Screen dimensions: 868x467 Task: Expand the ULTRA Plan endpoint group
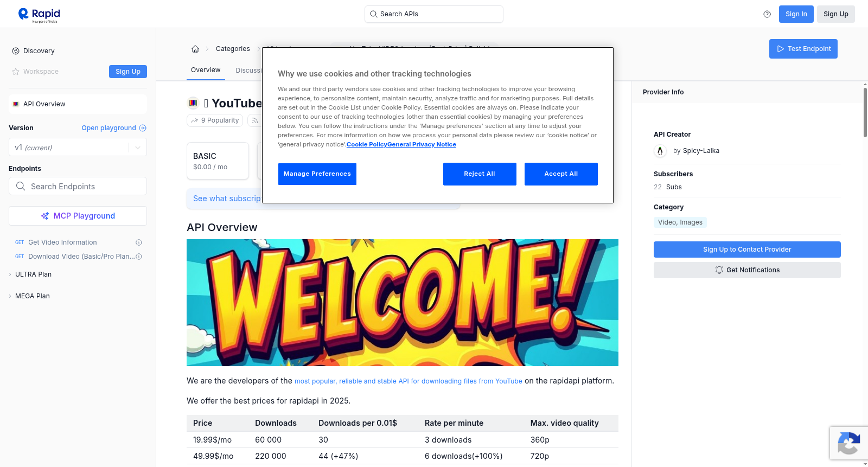pos(33,274)
